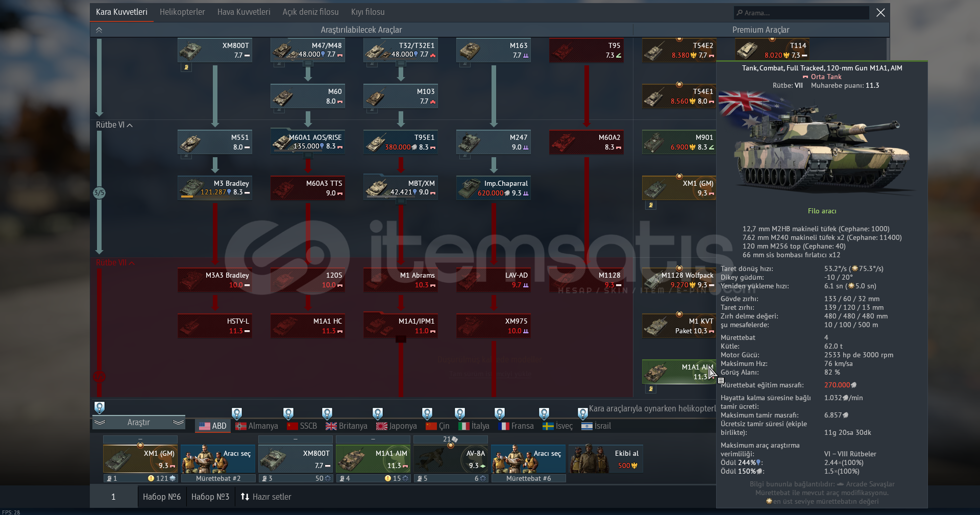Choose the Çin nation tab

(438, 426)
